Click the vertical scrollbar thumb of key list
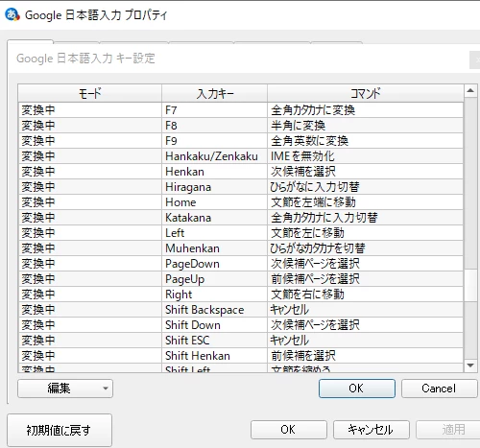Image resolution: width=480 pixels, height=448 pixels. click(470, 285)
